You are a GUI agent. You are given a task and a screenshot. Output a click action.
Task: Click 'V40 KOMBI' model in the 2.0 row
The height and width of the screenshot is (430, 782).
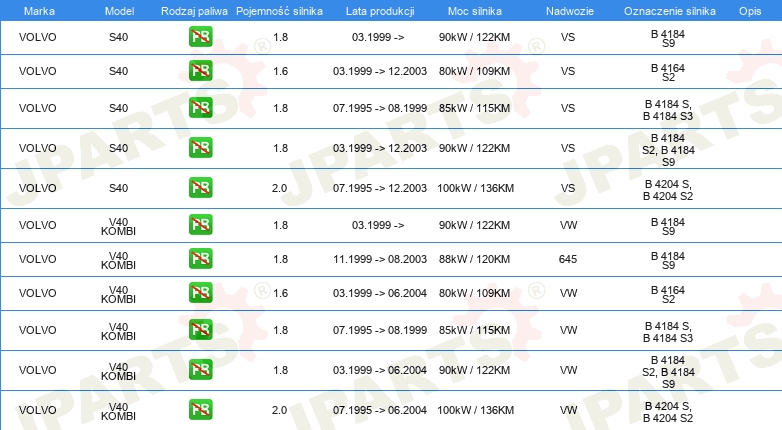[x=118, y=412]
